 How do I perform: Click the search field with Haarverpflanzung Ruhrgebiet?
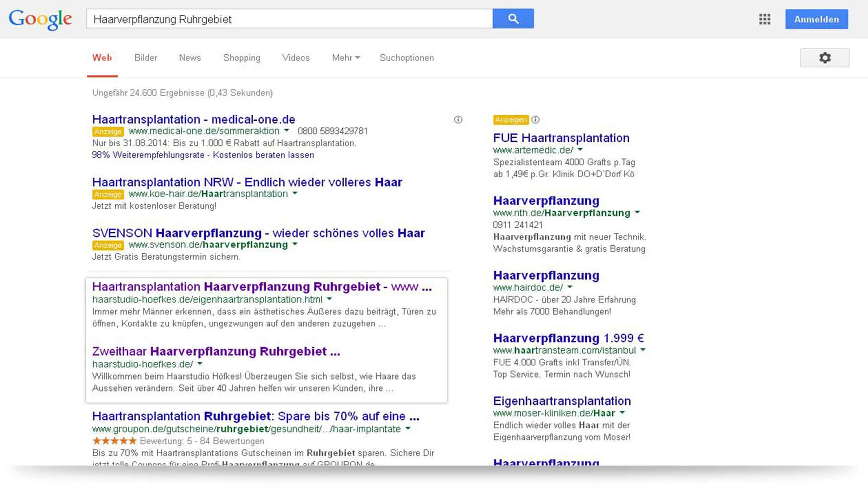click(289, 19)
